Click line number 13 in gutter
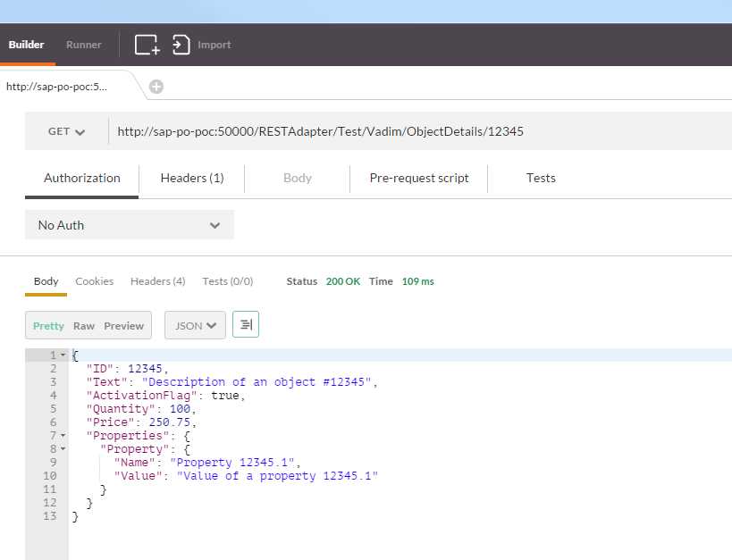The height and width of the screenshot is (560, 732). pos(50,516)
